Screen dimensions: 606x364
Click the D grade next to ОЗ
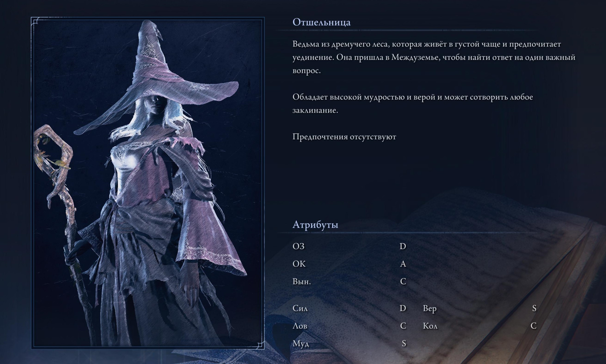click(x=403, y=246)
